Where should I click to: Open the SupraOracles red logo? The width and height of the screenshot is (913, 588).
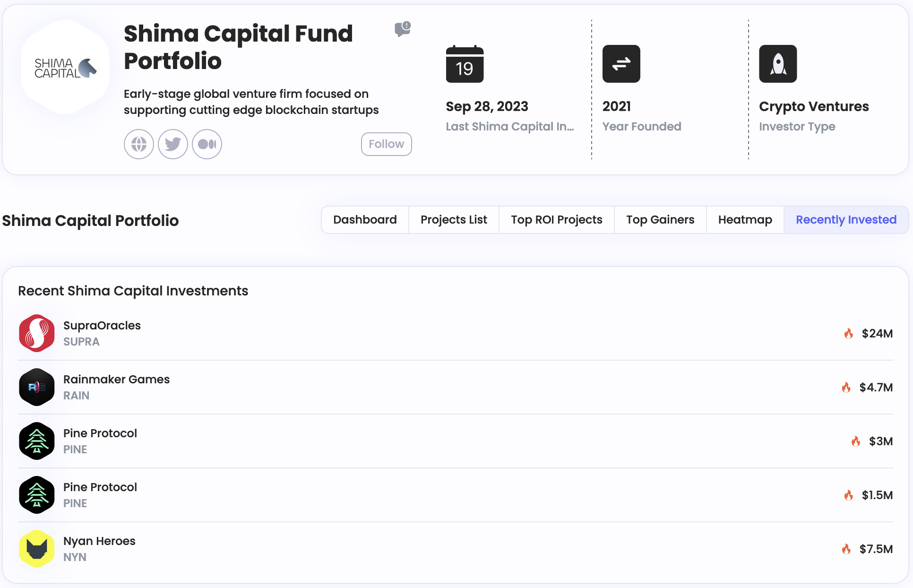pyautogui.click(x=37, y=333)
